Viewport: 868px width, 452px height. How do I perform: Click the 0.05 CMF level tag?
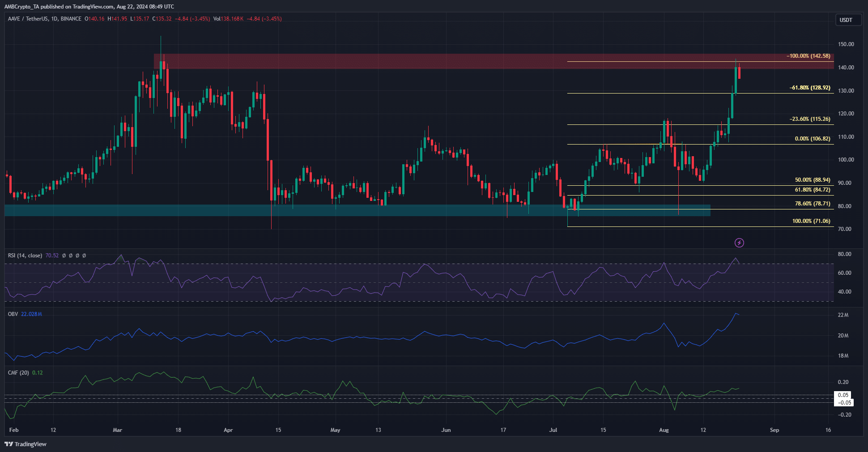tap(843, 395)
